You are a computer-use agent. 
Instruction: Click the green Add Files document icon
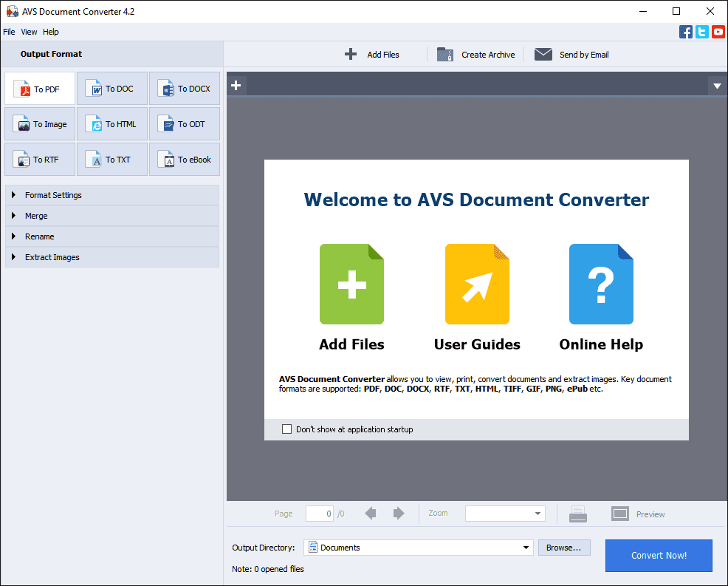click(351, 284)
